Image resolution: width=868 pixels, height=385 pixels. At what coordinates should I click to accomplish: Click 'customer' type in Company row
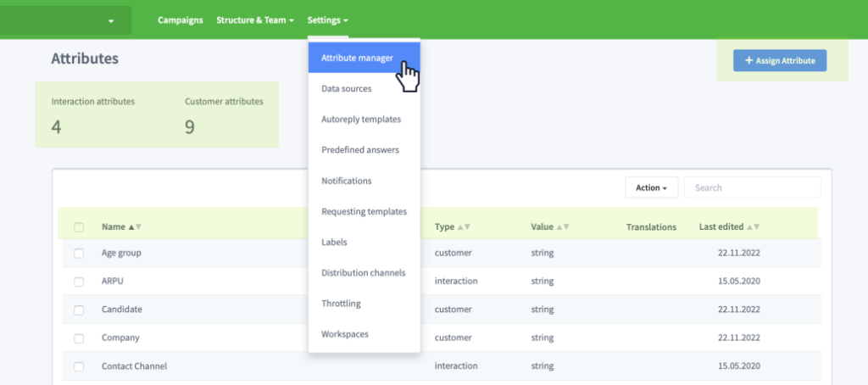click(x=453, y=338)
